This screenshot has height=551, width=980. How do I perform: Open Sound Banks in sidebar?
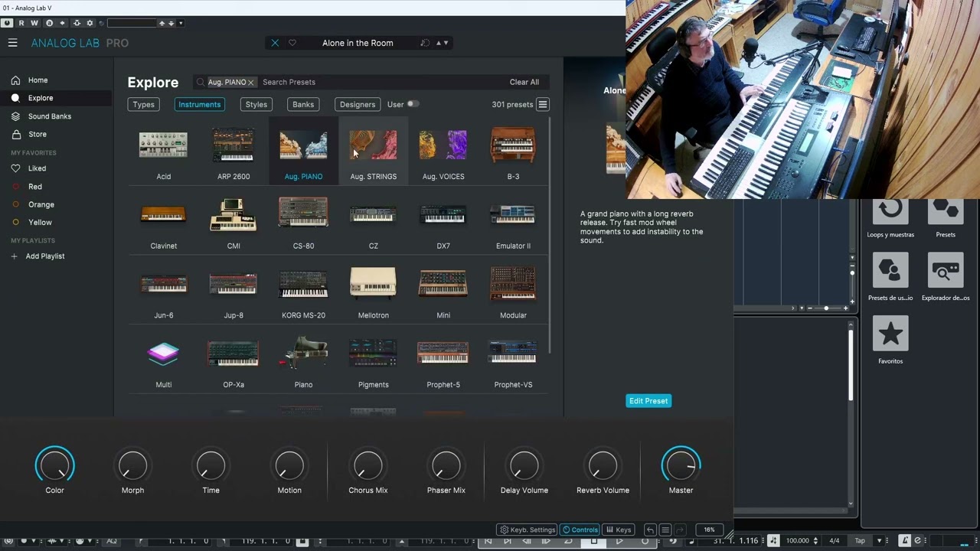(50, 116)
